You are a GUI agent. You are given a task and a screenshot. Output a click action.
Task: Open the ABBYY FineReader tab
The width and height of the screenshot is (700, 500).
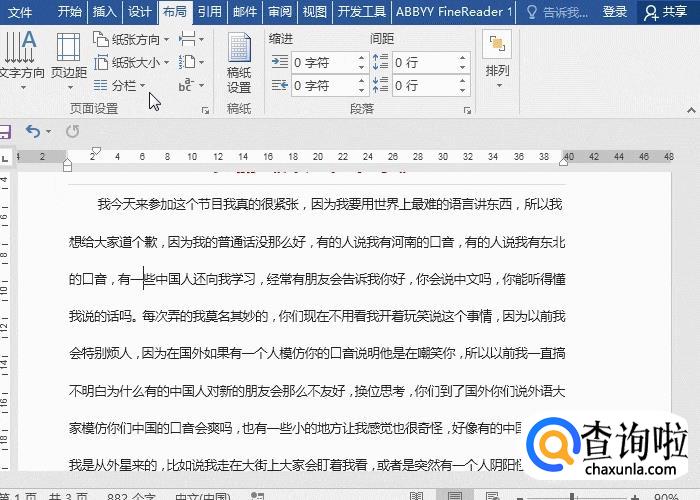[454, 12]
